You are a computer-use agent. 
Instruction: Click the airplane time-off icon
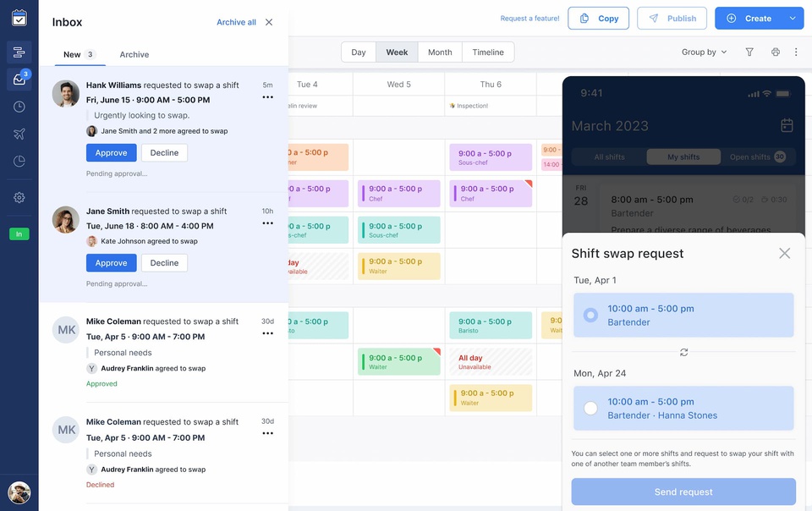(x=19, y=134)
